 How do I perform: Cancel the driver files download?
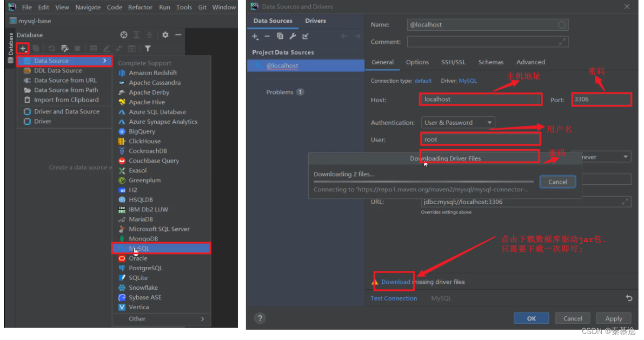click(557, 182)
